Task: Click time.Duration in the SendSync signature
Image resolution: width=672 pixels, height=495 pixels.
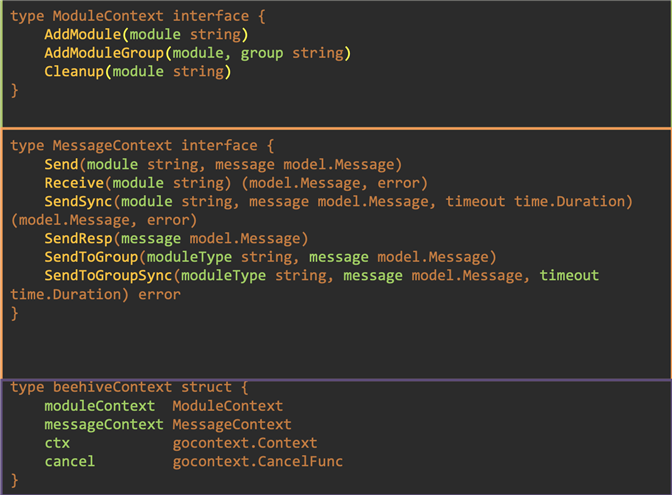Action: click(x=570, y=201)
